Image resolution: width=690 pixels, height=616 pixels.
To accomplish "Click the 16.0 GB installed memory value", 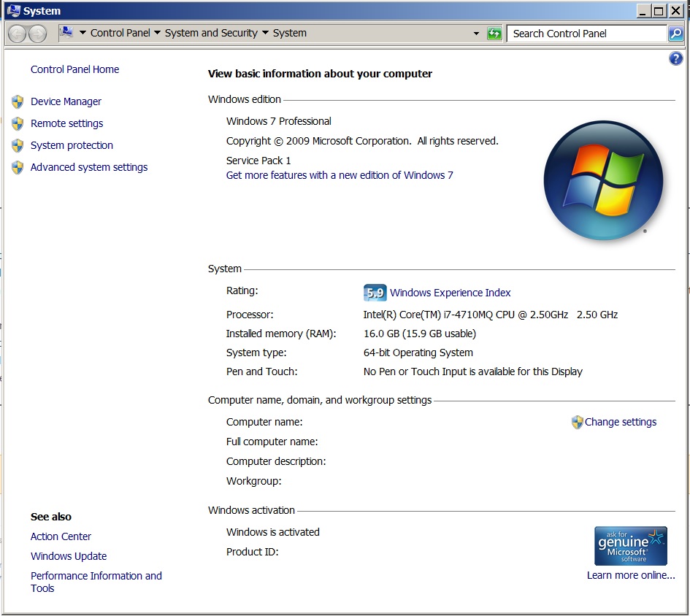I will point(420,334).
